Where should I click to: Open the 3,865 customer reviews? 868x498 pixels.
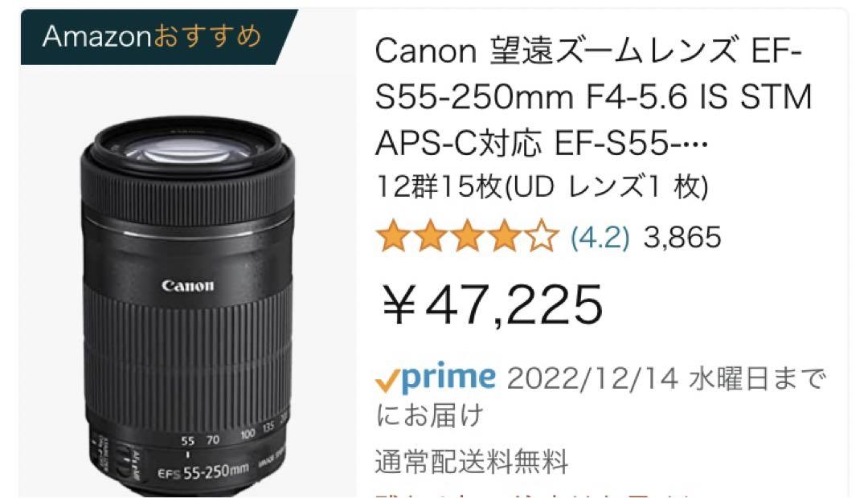click(682, 238)
